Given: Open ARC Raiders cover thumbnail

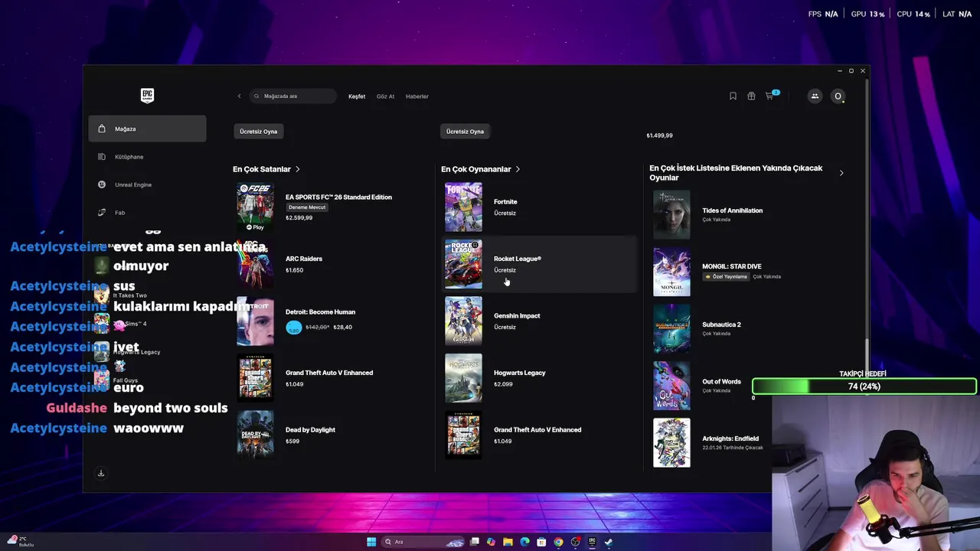Looking at the screenshot, I should tap(255, 264).
